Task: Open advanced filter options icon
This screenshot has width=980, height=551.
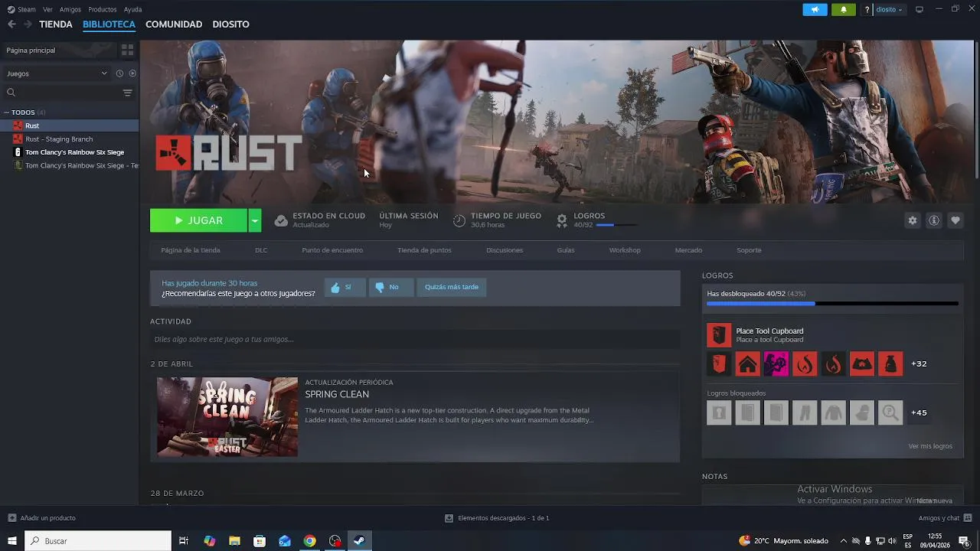Action: click(127, 93)
